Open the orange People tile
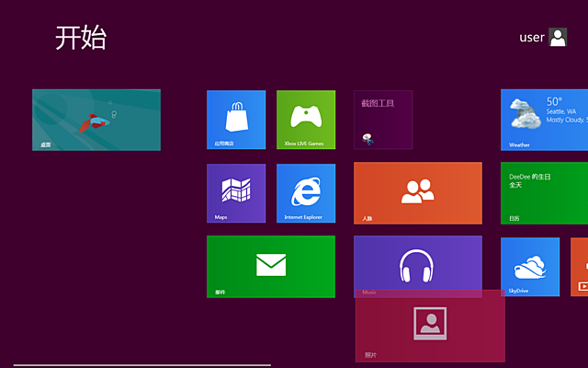 click(x=418, y=193)
